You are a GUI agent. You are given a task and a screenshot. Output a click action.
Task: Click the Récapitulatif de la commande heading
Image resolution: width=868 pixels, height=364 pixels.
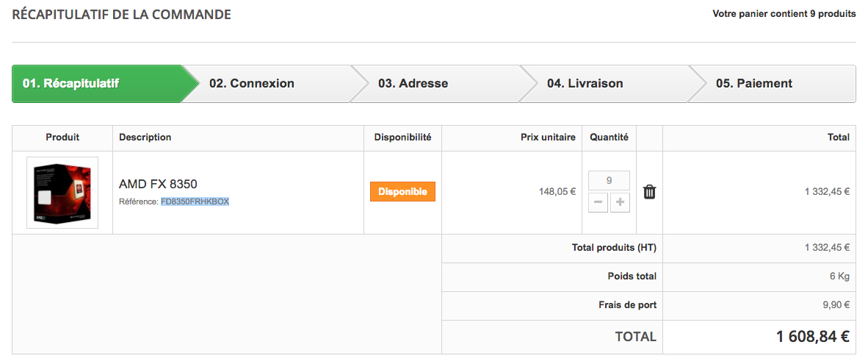[122, 14]
